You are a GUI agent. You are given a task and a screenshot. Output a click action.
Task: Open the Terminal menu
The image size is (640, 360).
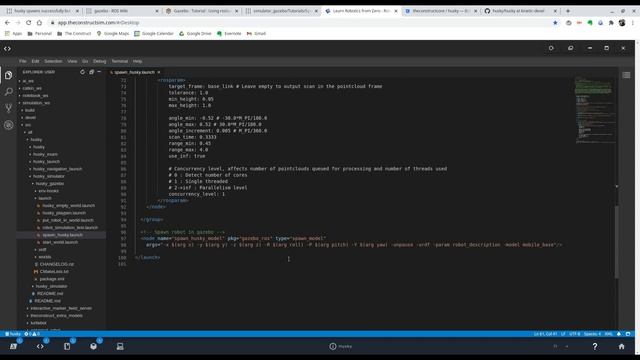click(120, 61)
